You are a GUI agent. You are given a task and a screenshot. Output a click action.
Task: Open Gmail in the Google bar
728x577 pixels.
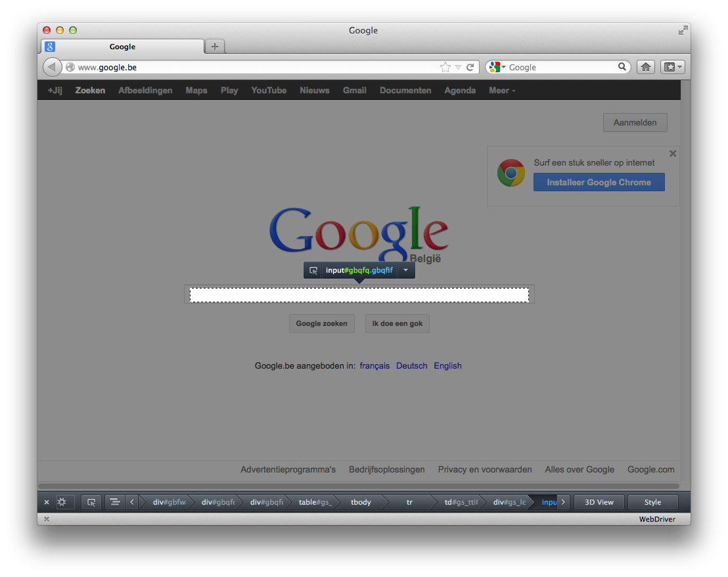point(355,91)
